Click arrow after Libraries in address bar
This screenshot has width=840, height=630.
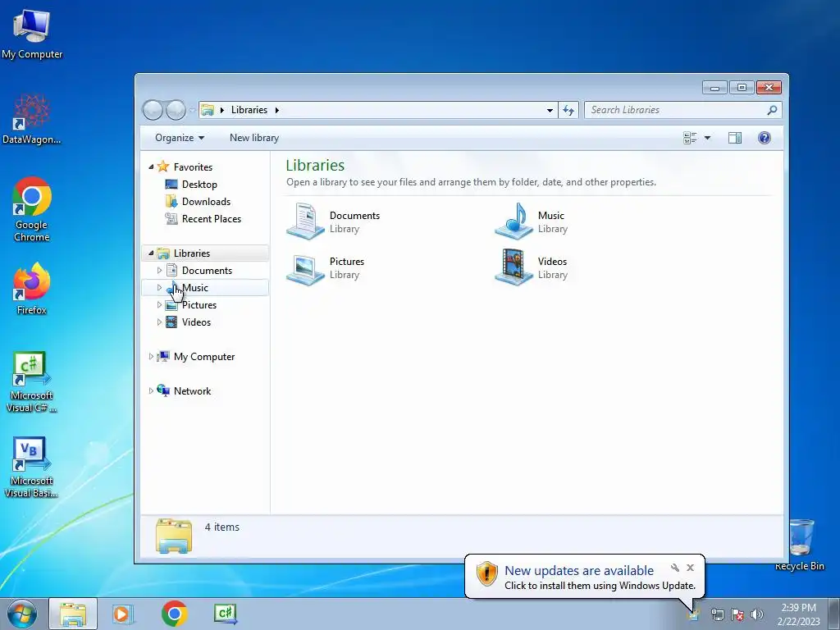277,111
